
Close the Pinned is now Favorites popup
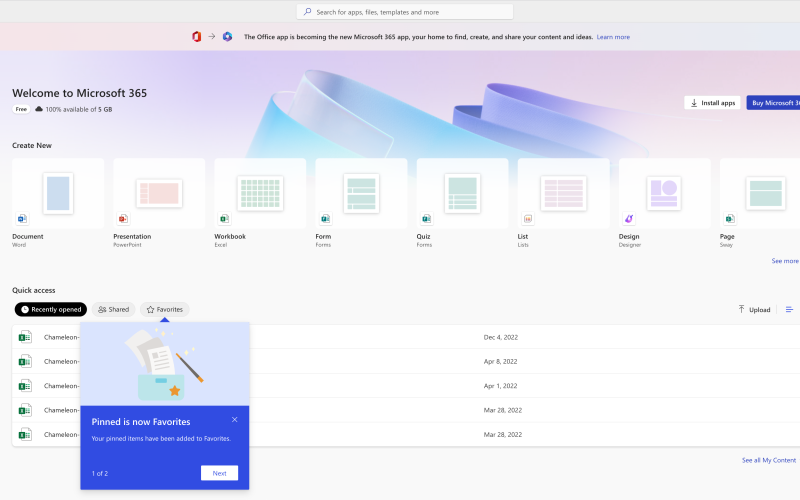(x=235, y=420)
